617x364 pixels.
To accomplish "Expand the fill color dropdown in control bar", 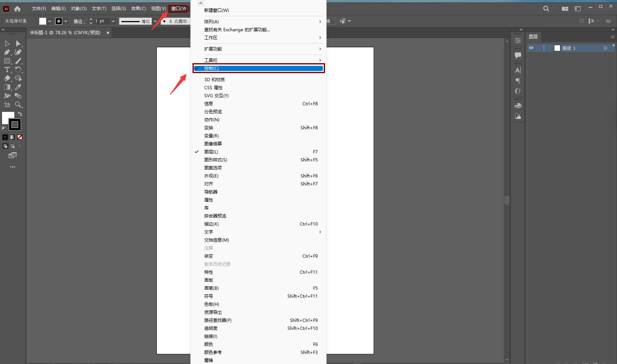I will pyautogui.click(x=50, y=21).
